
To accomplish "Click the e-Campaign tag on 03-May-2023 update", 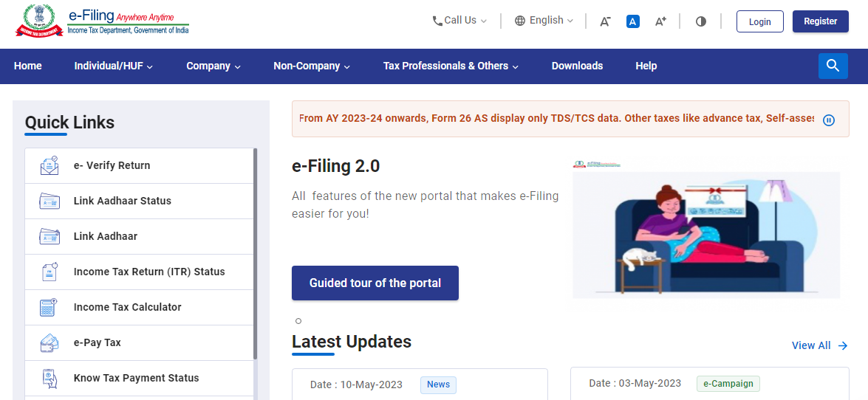I will pyautogui.click(x=728, y=384).
